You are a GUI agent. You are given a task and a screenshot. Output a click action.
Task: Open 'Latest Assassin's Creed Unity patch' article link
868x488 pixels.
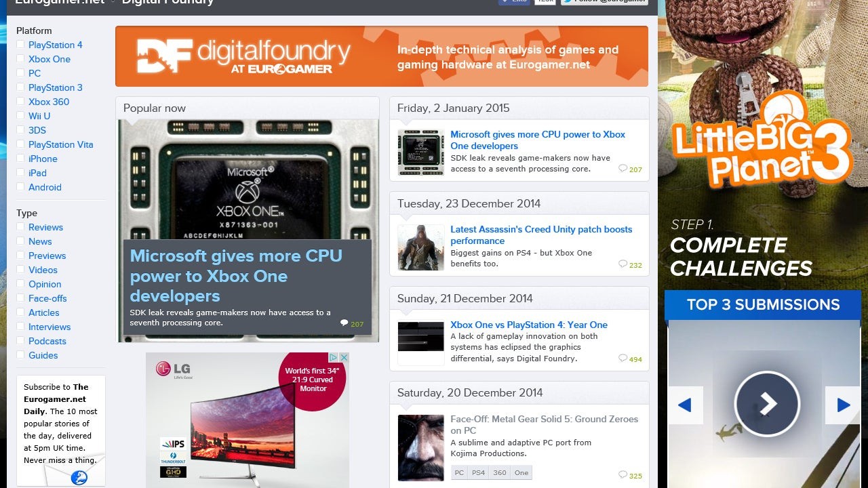(540, 235)
